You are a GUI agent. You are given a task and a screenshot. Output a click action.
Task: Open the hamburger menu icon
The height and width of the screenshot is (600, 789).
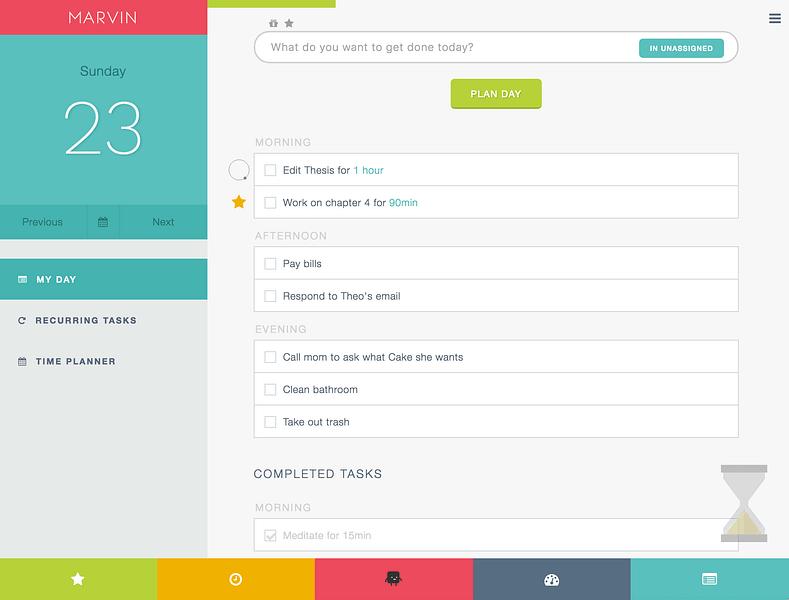tap(774, 19)
